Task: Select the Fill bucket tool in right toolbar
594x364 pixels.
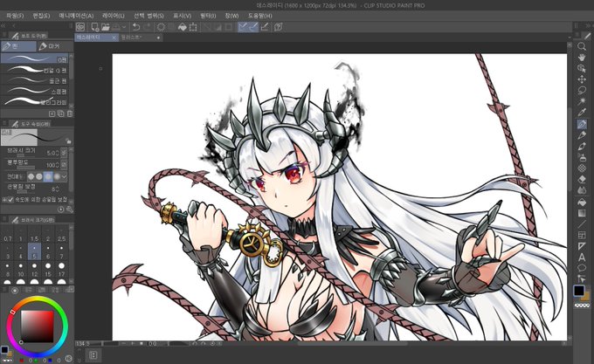Action: pos(582,202)
